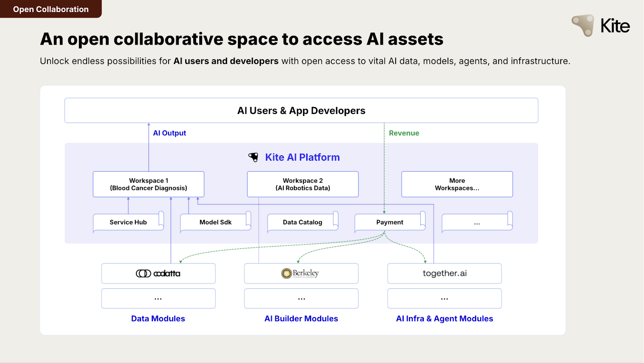
Task: Click the together.ai logo
Action: pos(444,273)
